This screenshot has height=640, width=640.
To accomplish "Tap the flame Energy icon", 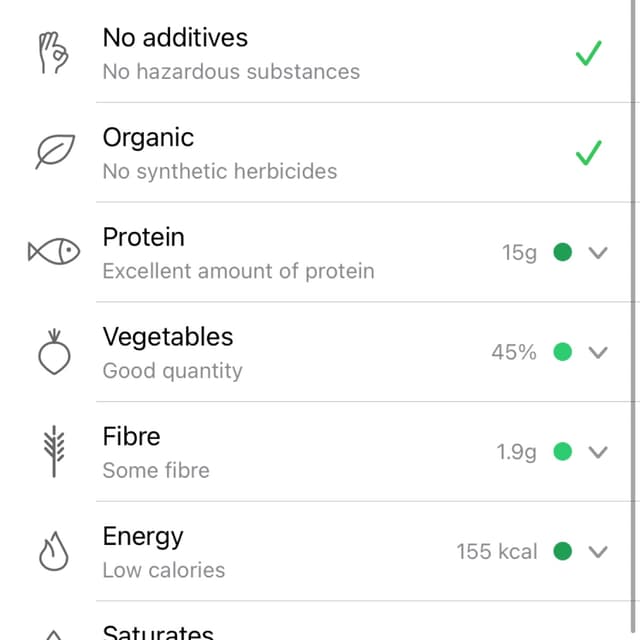I will 53,551.
